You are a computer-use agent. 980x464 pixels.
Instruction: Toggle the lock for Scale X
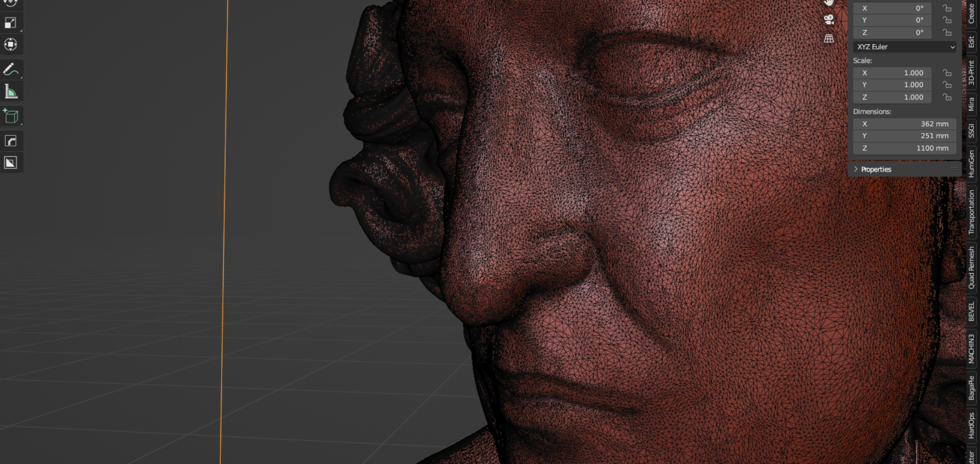click(x=947, y=73)
